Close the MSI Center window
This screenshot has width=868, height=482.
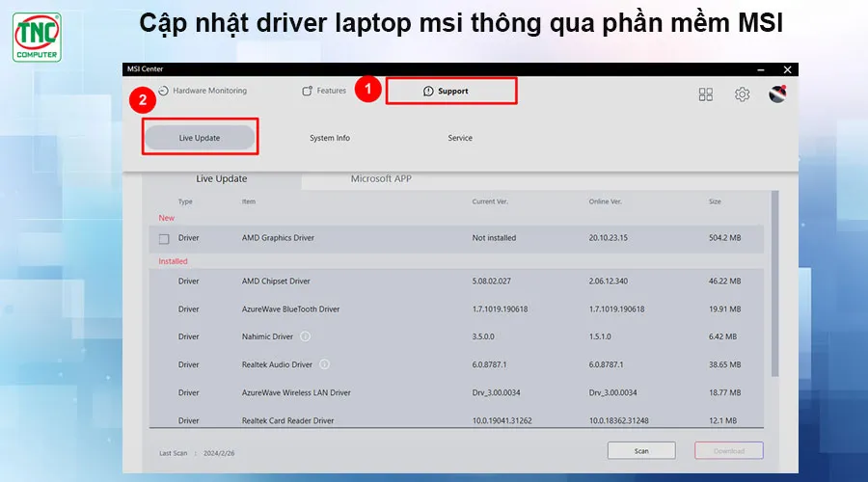click(x=787, y=69)
